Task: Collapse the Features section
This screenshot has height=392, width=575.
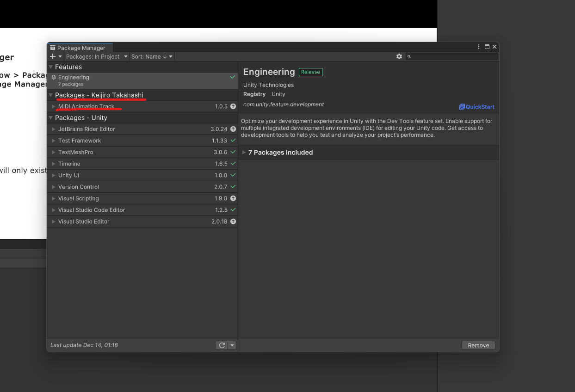Action: [51, 67]
